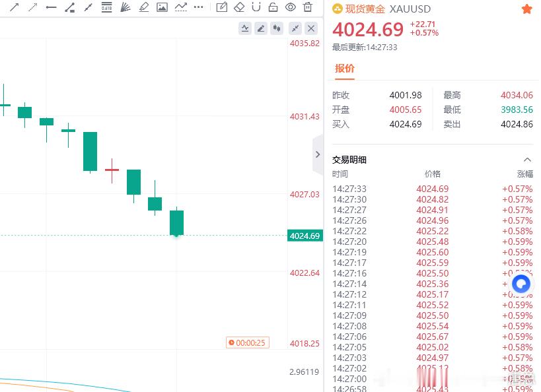541x392 pixels.
Task: Click the trade row at 14:27:22
Action: click(x=433, y=232)
